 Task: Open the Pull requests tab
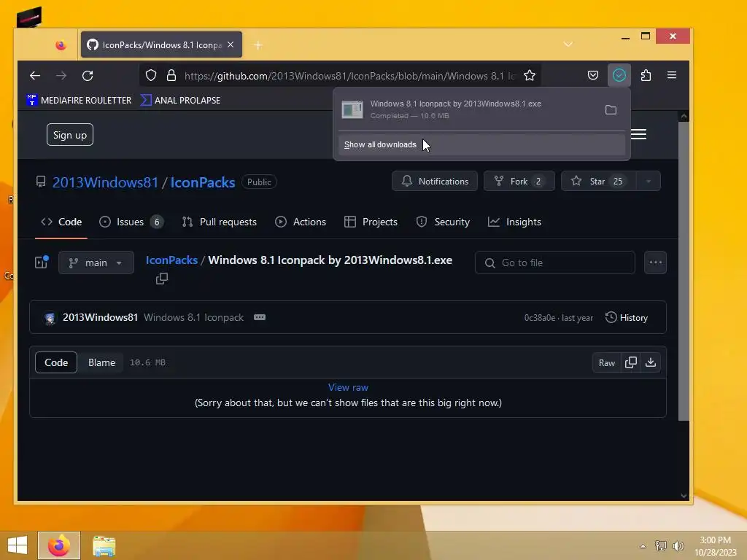[219, 222]
